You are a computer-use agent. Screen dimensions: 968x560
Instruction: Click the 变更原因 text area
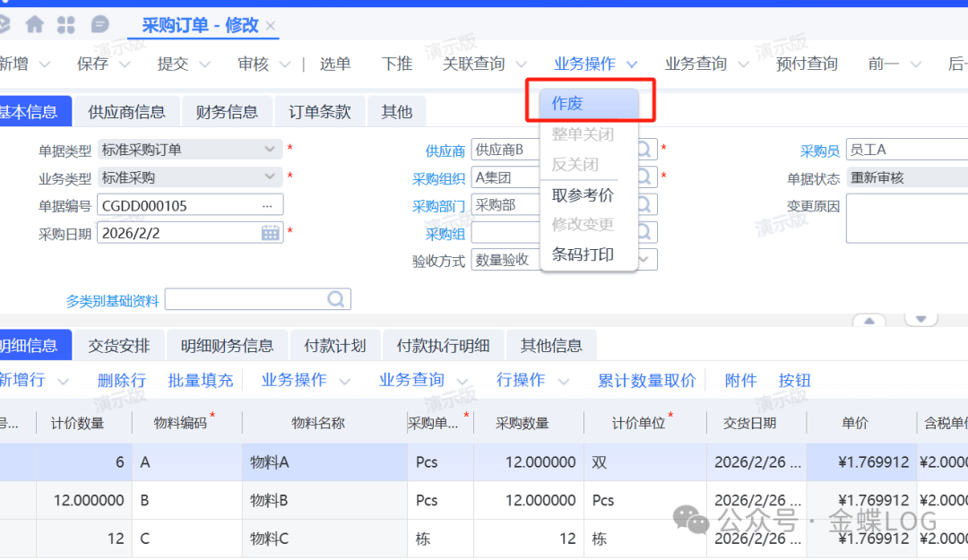[x=905, y=219]
